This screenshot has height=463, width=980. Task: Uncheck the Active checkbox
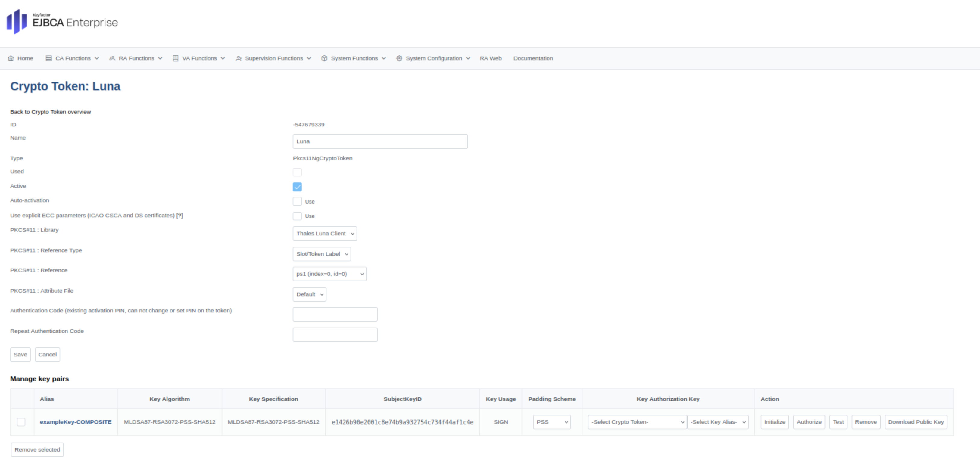(x=297, y=187)
